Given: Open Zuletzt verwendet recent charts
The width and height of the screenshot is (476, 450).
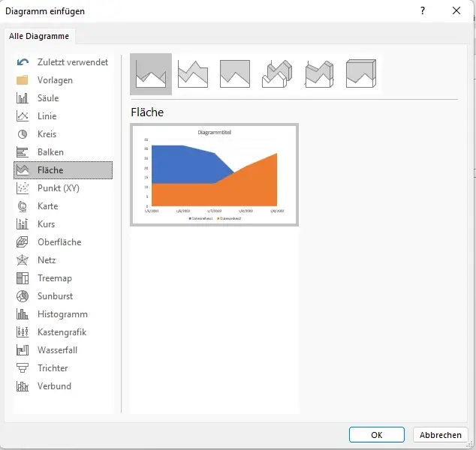Looking at the screenshot, I should tap(72, 62).
